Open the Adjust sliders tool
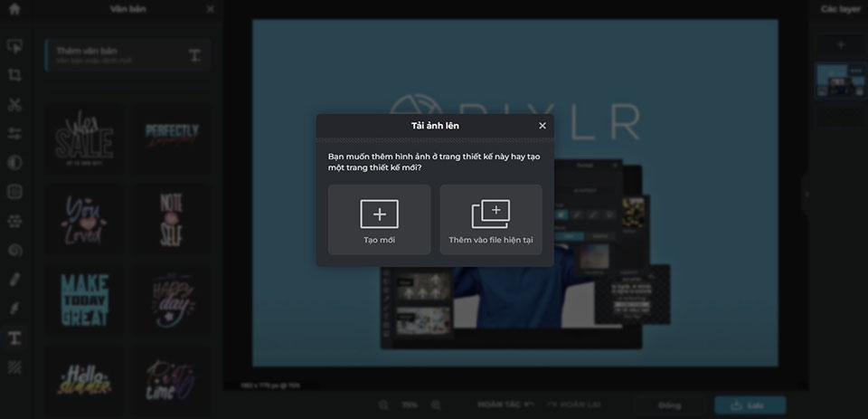Screen dimensions: 868x419 (14, 134)
